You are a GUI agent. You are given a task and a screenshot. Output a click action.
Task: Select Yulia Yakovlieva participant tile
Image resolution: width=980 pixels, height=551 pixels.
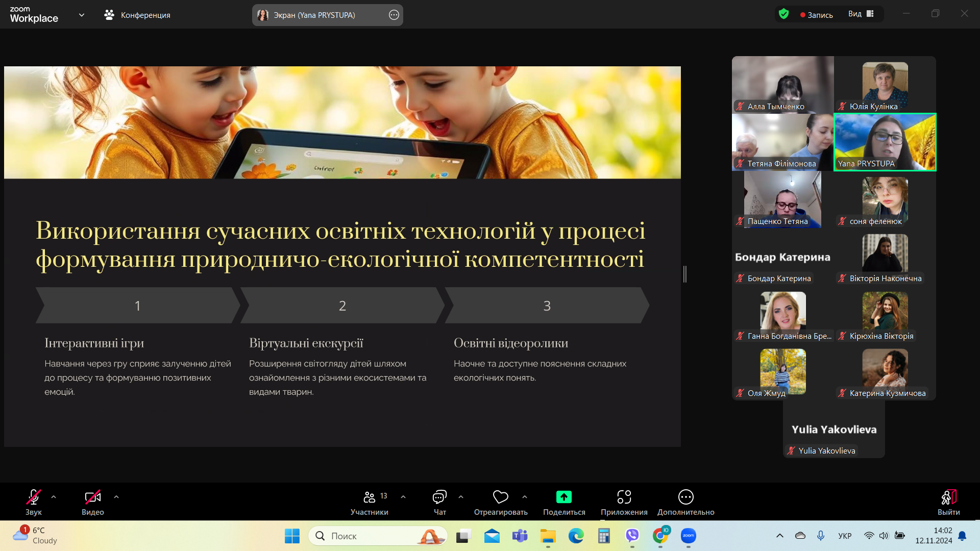coord(834,429)
